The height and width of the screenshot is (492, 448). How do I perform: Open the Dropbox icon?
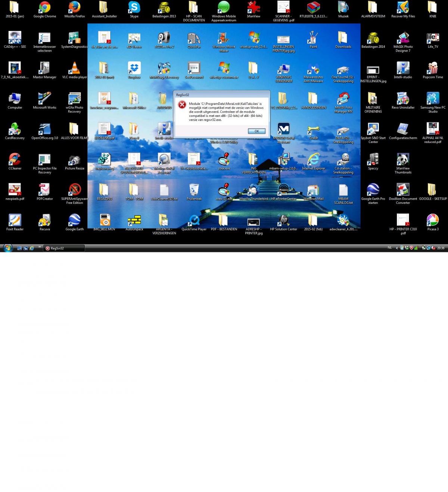click(134, 71)
